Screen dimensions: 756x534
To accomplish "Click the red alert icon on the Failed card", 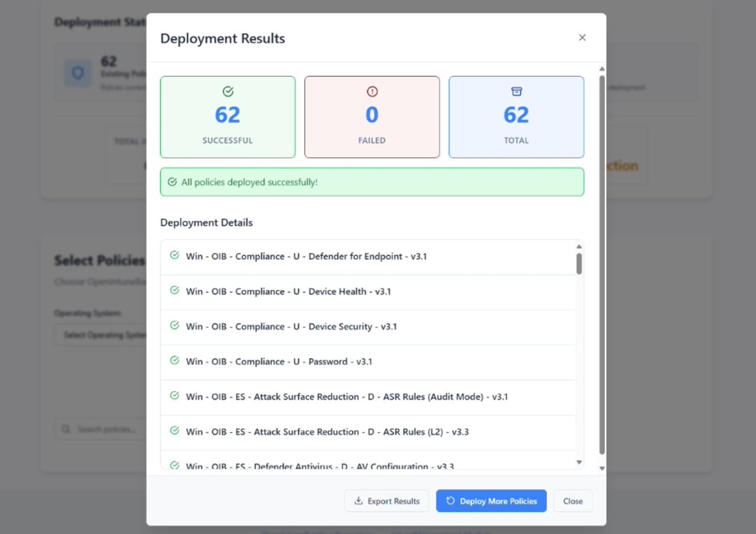I will pos(372,91).
